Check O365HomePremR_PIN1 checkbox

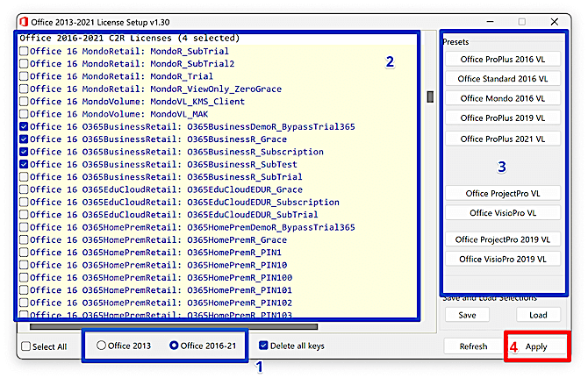point(24,253)
